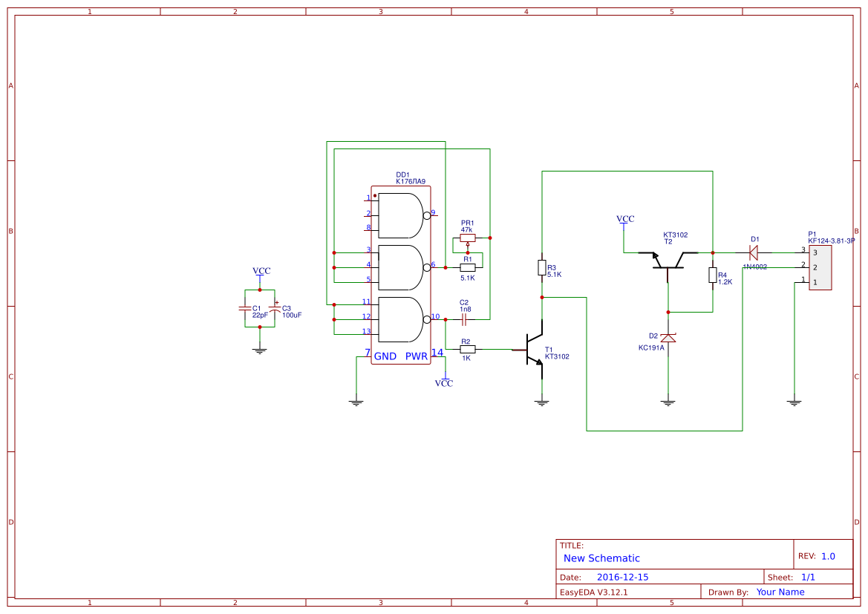Click pin 14 number label on DD1
This screenshot has height=614, width=868.
(x=437, y=353)
